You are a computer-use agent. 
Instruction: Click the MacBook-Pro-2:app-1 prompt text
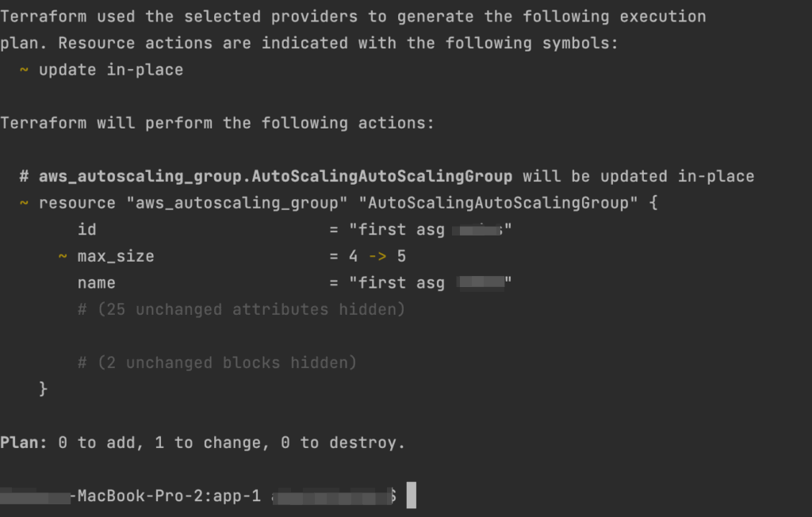169,496
